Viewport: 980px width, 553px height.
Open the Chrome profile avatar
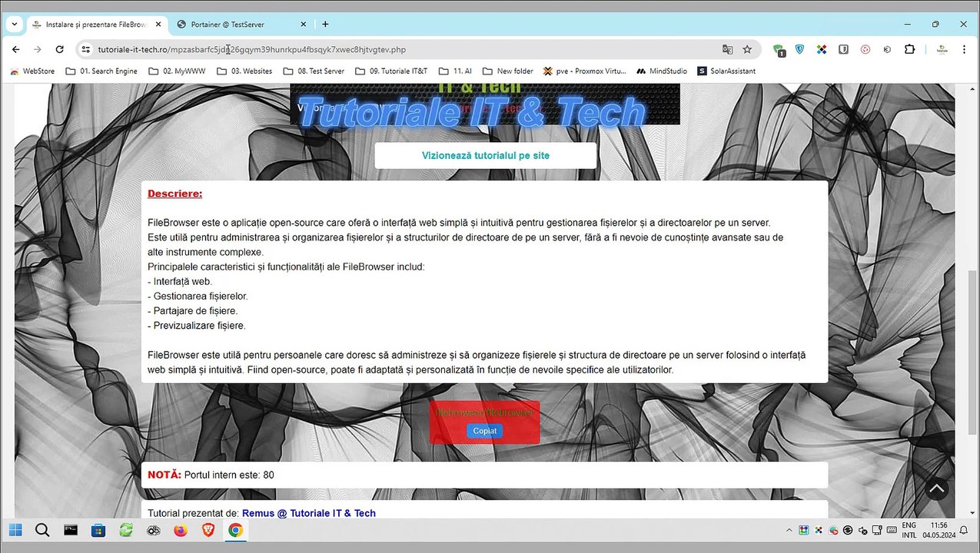click(942, 49)
